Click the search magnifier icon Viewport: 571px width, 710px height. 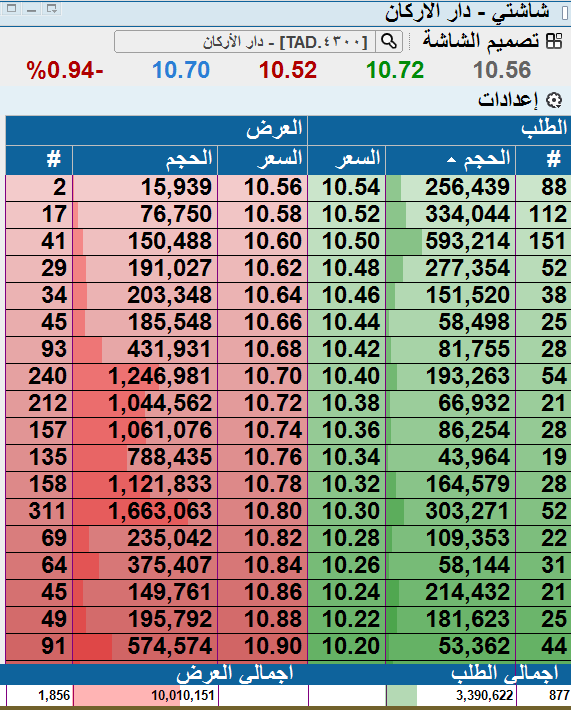389,42
